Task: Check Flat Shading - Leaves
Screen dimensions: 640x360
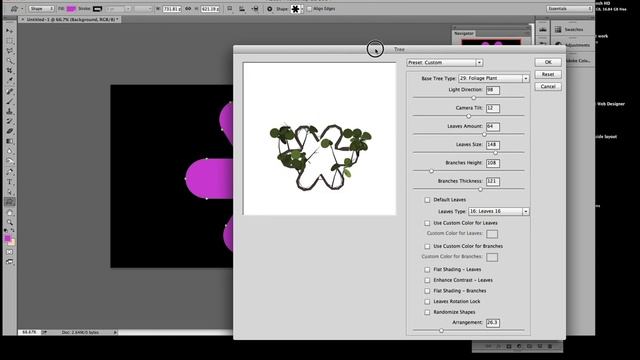Action: coord(427,269)
